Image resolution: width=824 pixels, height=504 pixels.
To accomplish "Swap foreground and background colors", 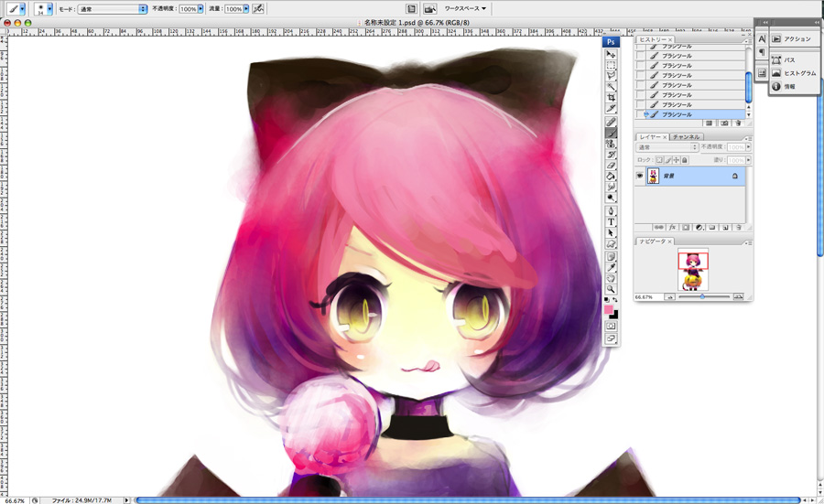I will (615, 299).
